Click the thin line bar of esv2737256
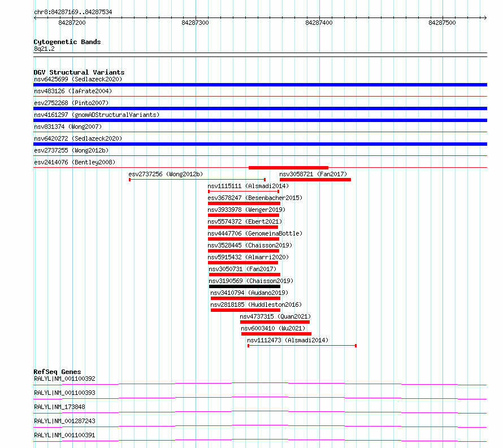503x448 pixels. (x=197, y=180)
